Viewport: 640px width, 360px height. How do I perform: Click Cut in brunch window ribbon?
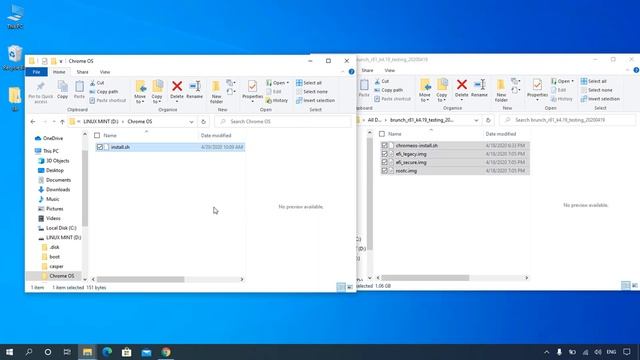click(x=382, y=81)
